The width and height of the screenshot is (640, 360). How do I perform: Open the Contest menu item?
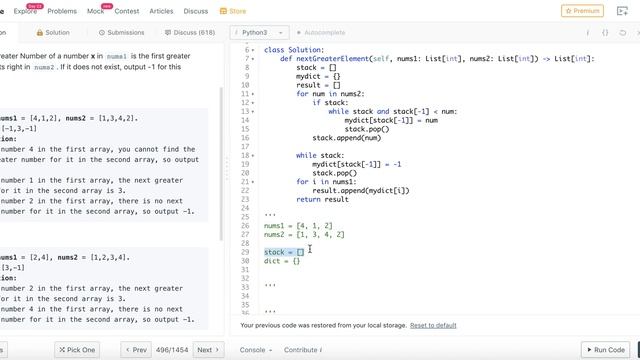pyautogui.click(x=127, y=11)
